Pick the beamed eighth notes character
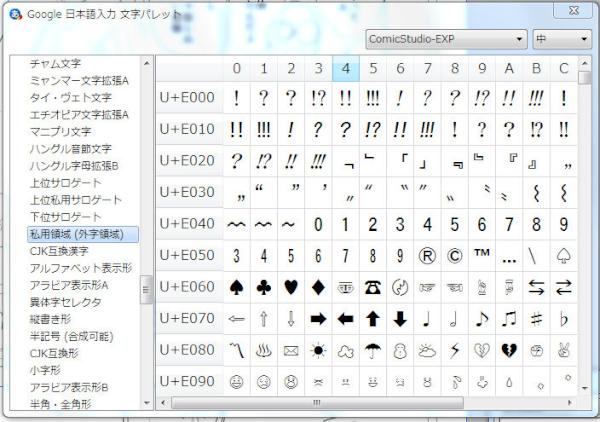The image size is (600, 422). click(x=509, y=319)
